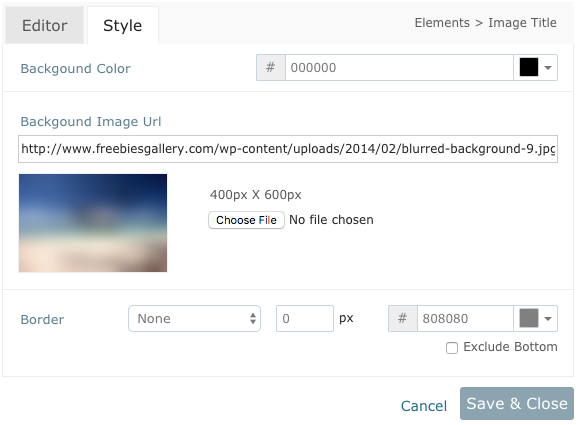This screenshot has height=425, width=579.
Task: Open the Border style None dropdown
Action: (x=195, y=318)
